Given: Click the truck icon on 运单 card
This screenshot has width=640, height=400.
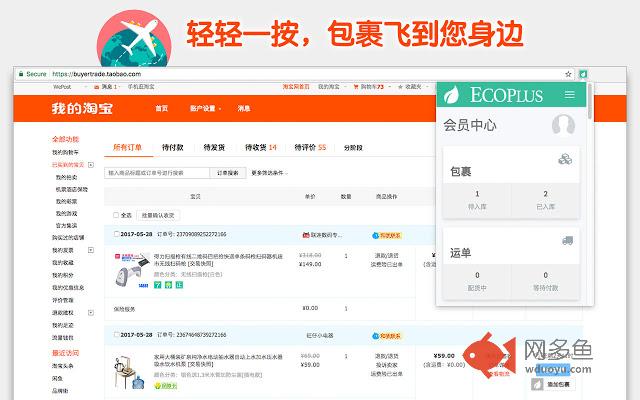Looking at the screenshot, I should coord(567,241).
